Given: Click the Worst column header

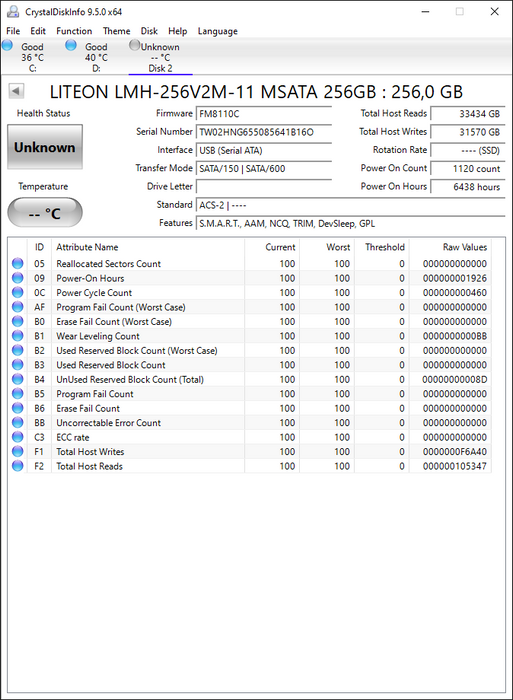Looking at the screenshot, I should 327,247.
